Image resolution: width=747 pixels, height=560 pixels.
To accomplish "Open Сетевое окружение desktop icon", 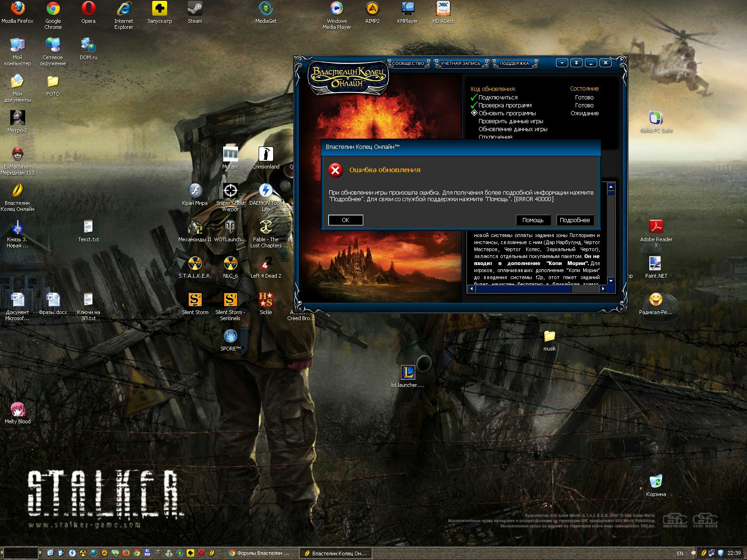I will 53,51.
